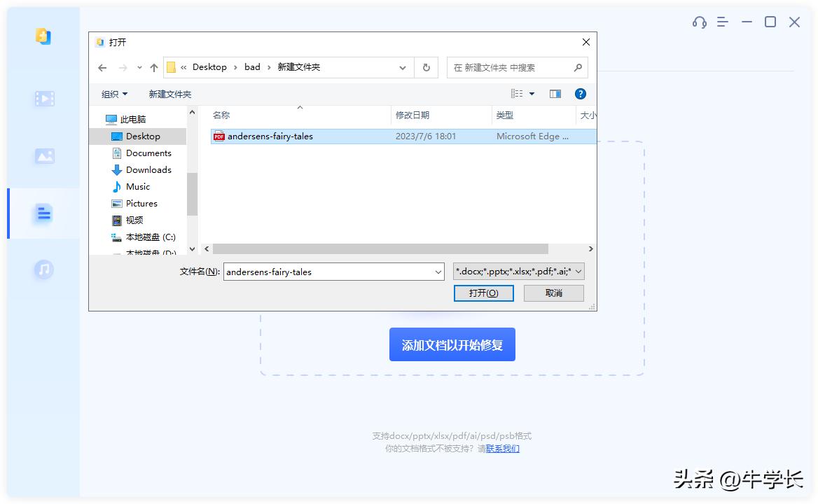Open the audio repair tool in sidebar
818x504 pixels.
(x=43, y=269)
